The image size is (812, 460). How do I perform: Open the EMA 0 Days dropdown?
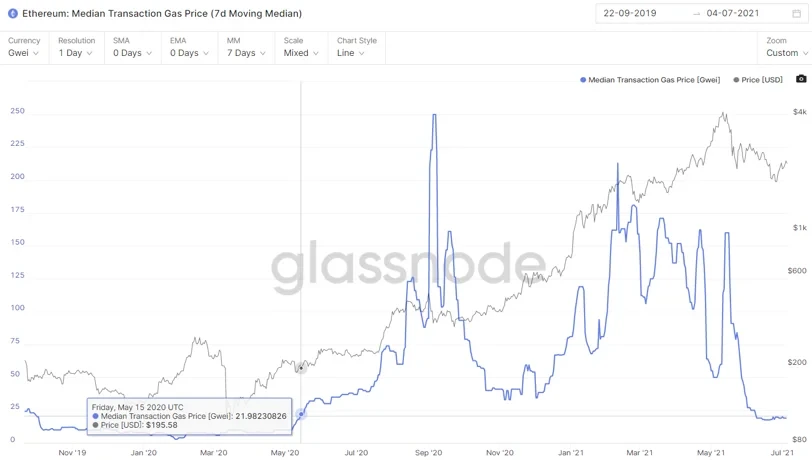pos(189,53)
